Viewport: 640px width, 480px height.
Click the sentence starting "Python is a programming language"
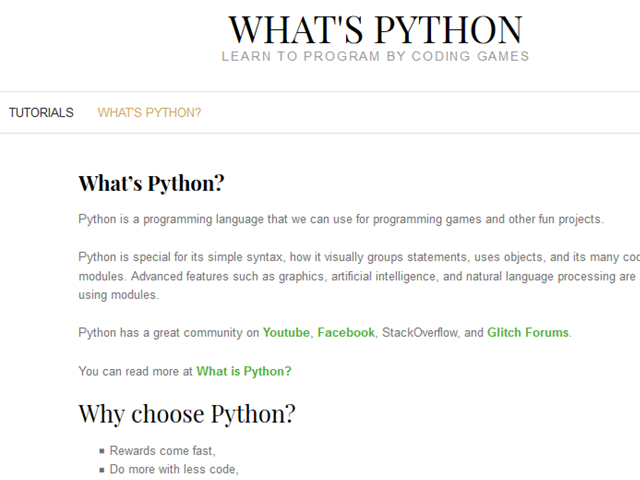(341, 219)
